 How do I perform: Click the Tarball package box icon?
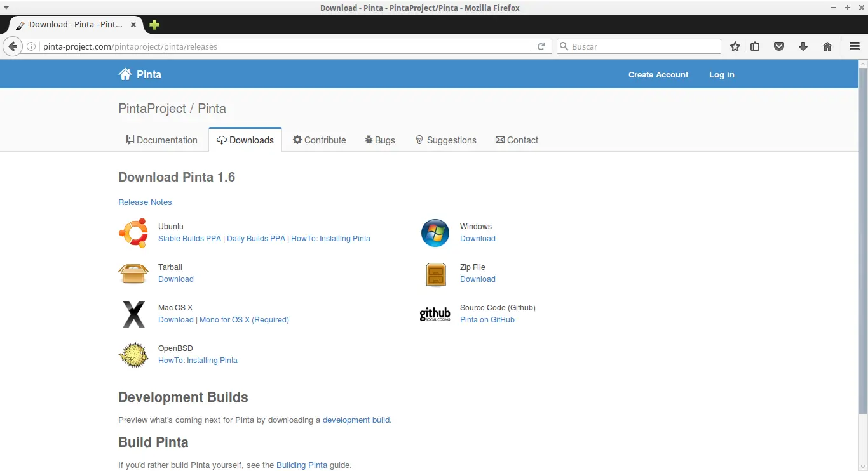pyautogui.click(x=133, y=274)
